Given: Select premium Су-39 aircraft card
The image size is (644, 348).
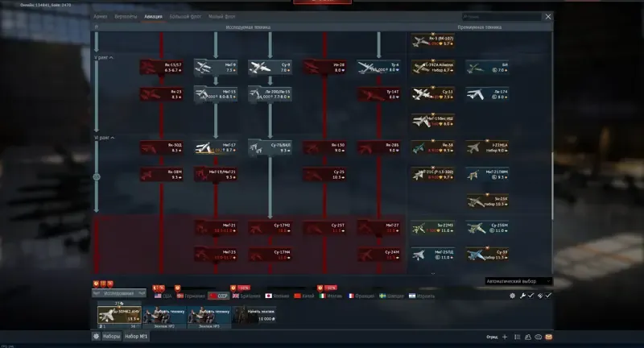Looking at the screenshot, I should click(x=487, y=255).
